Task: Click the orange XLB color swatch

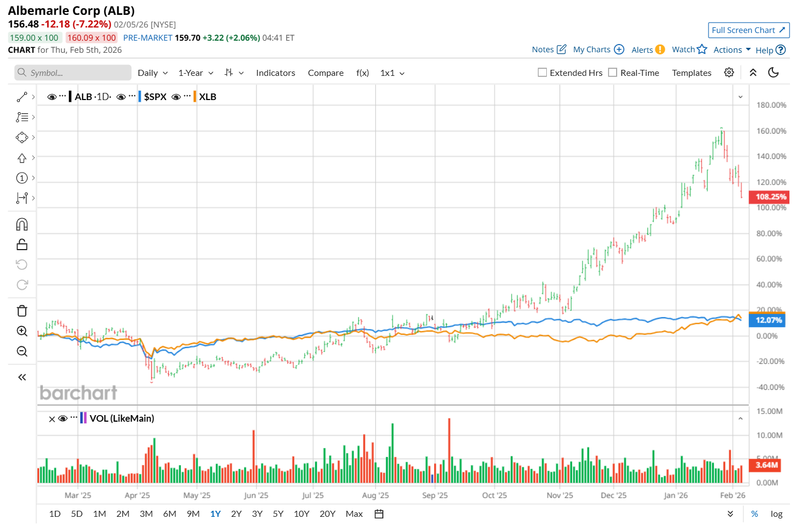Action: click(x=195, y=97)
